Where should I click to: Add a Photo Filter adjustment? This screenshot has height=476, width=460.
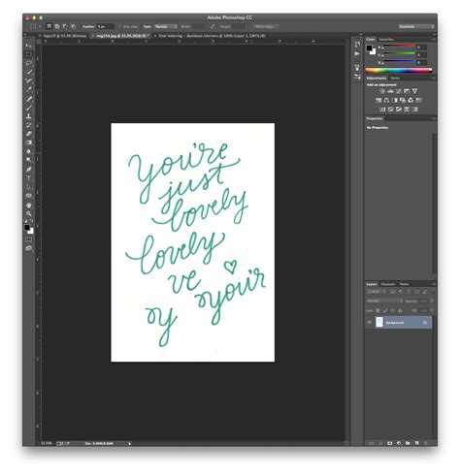(403, 100)
